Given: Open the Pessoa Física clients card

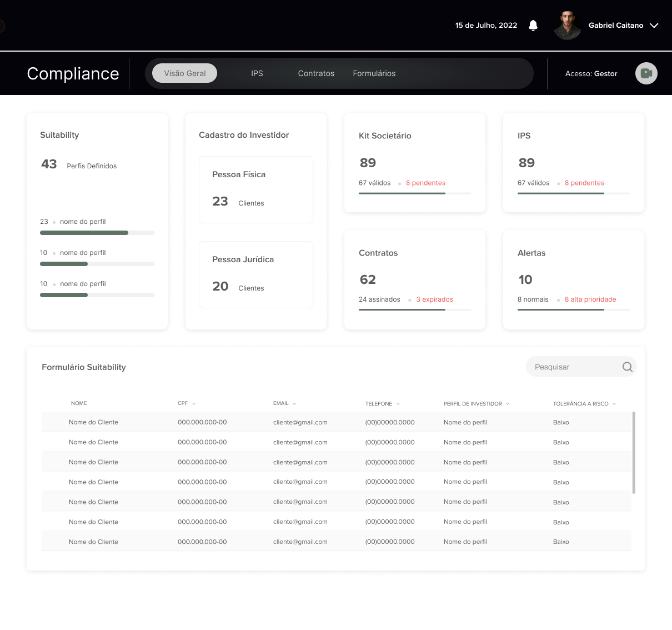Looking at the screenshot, I should (x=256, y=189).
